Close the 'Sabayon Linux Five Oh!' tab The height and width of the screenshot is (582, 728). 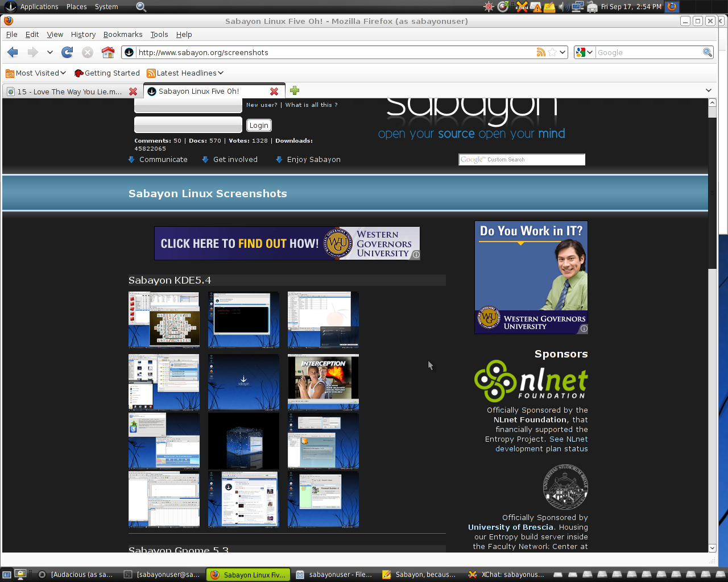(x=274, y=92)
